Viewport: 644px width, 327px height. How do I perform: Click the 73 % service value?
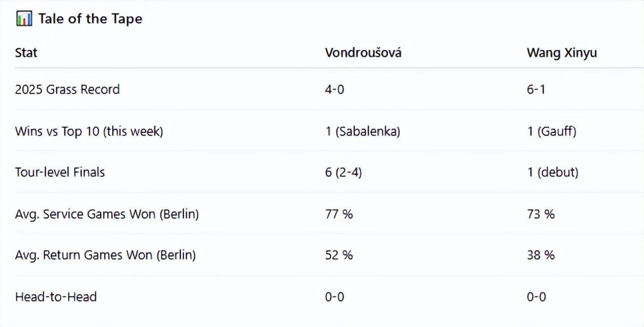[x=541, y=214]
